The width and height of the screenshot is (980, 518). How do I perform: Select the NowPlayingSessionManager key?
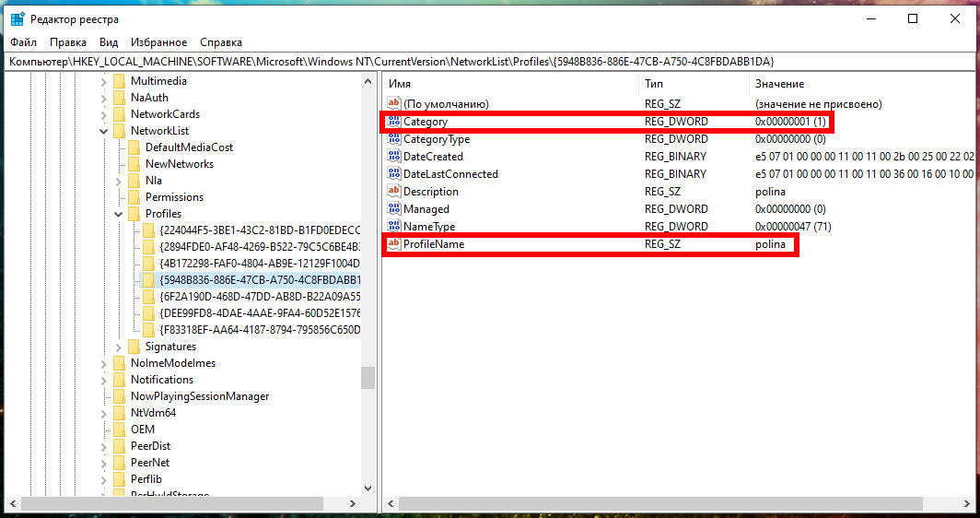click(x=200, y=396)
